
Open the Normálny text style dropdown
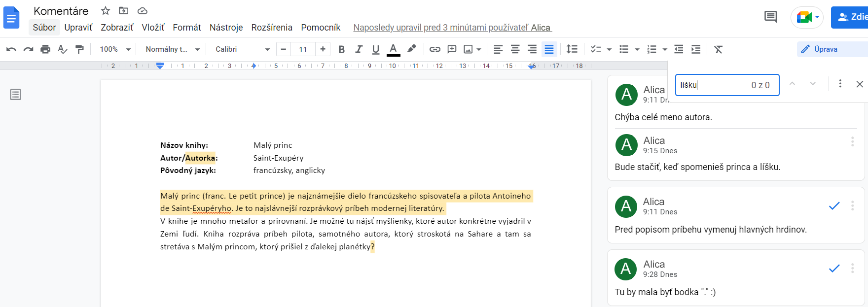click(173, 49)
